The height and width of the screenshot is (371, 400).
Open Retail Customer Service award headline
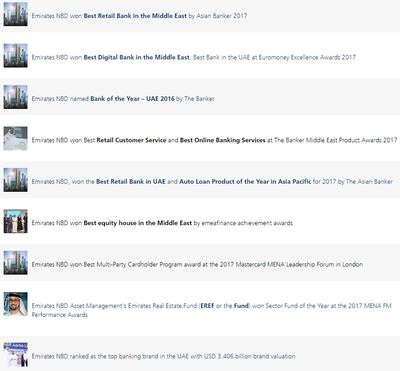click(x=131, y=140)
